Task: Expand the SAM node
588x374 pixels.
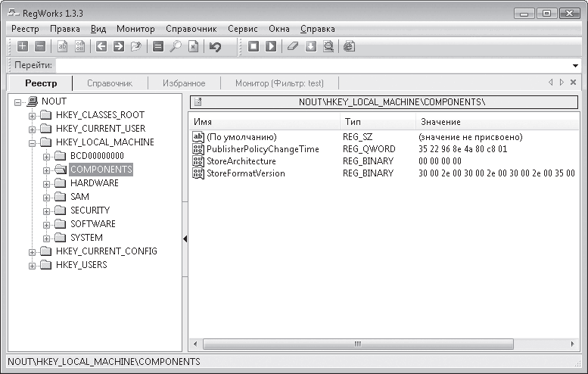Action: 46,198
